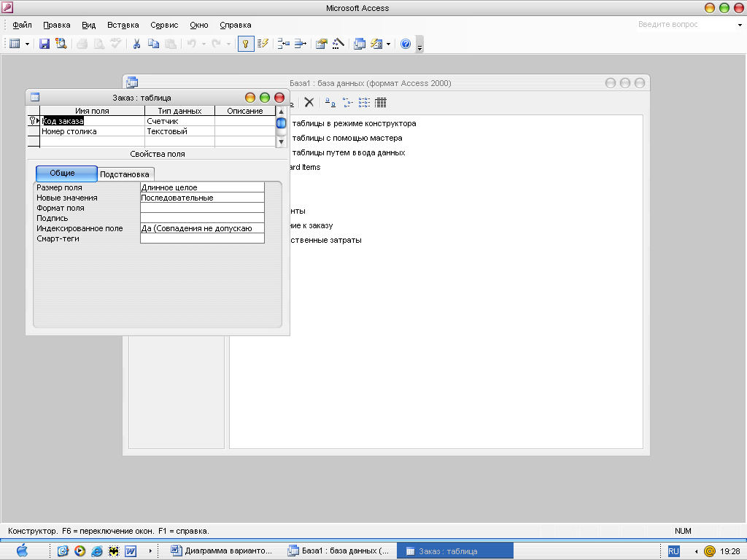
Task: Expand toolbar options chevron
Action: click(x=419, y=44)
